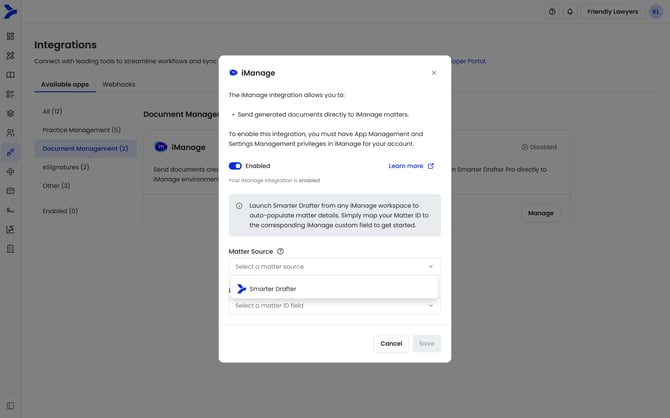This screenshot has width=670, height=418.
Task: Toggle the iManage Enabled switch
Action: click(x=235, y=166)
